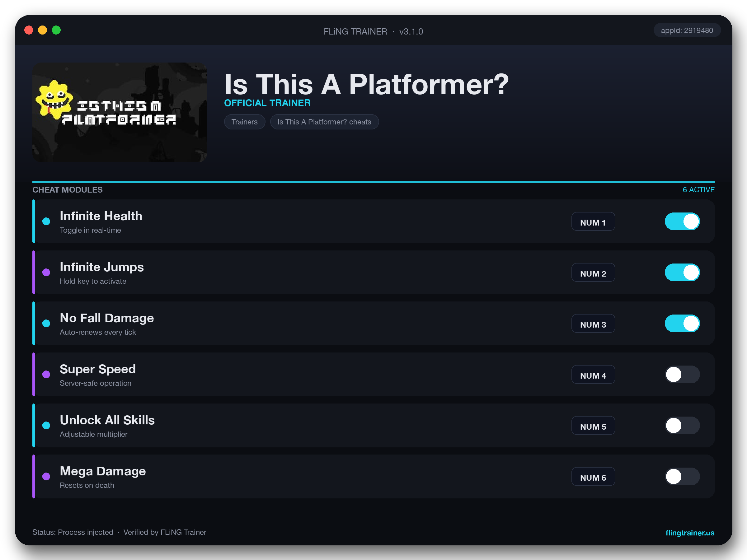The width and height of the screenshot is (747, 560).
Task: Click the cyan dot beside Unlock All Skills
Action: pyautogui.click(x=46, y=425)
